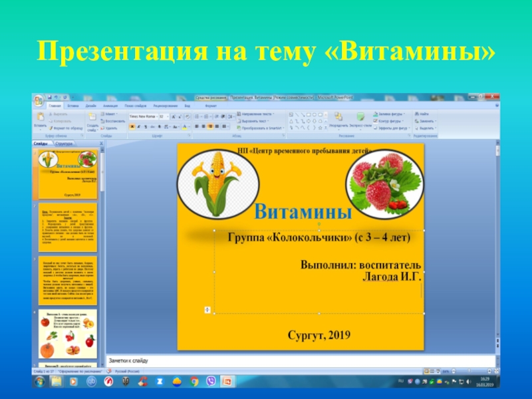Toggle text shadow S button
Image resolution: width=532 pixels, height=399 pixels.
pos(160,126)
